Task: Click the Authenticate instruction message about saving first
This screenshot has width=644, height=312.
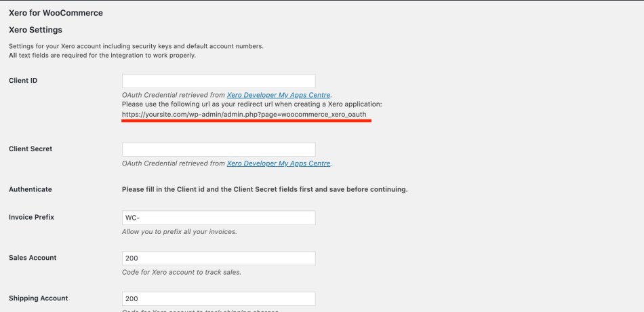Action: tap(264, 189)
